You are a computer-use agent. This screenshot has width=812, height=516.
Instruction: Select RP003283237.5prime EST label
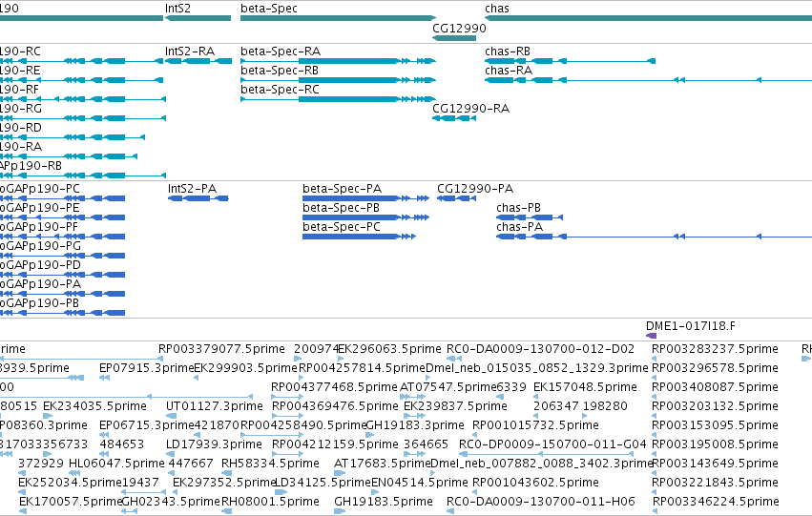pos(715,349)
